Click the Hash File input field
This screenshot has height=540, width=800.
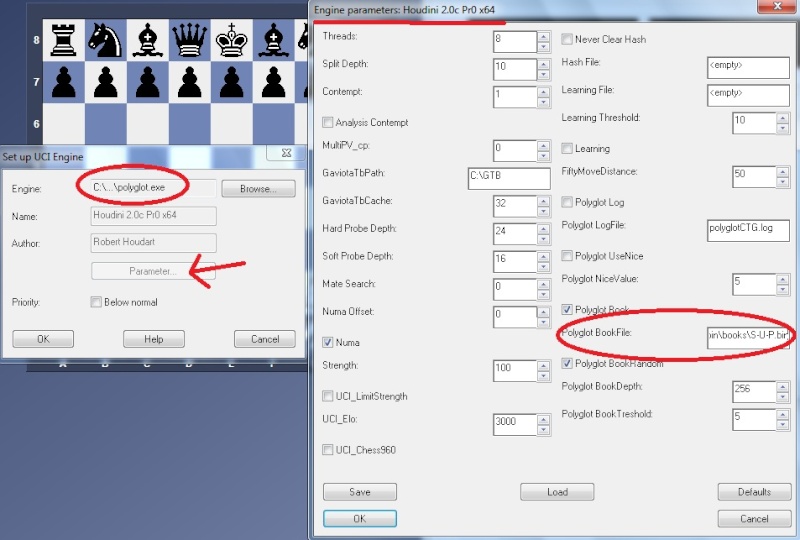pyautogui.click(x=748, y=67)
